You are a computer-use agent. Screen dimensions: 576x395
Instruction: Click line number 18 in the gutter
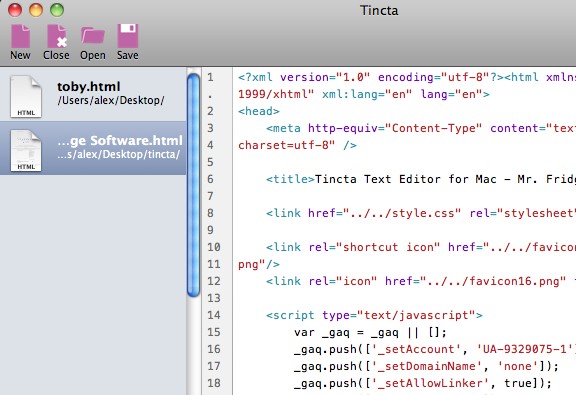[x=213, y=383]
